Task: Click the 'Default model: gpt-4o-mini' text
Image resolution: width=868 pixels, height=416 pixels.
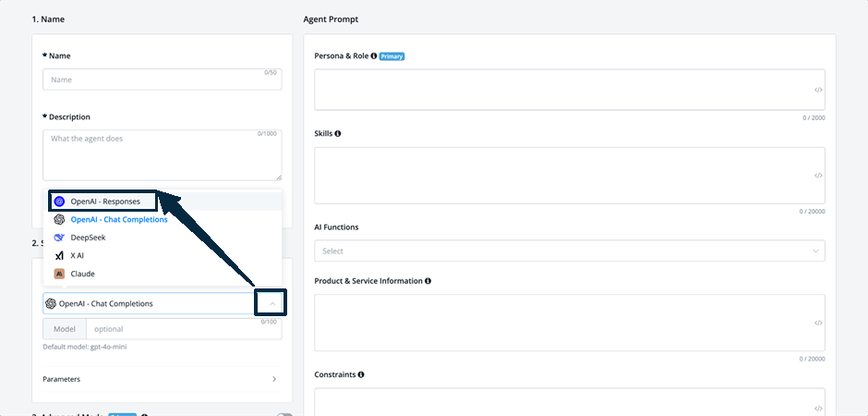Action: tap(86, 348)
